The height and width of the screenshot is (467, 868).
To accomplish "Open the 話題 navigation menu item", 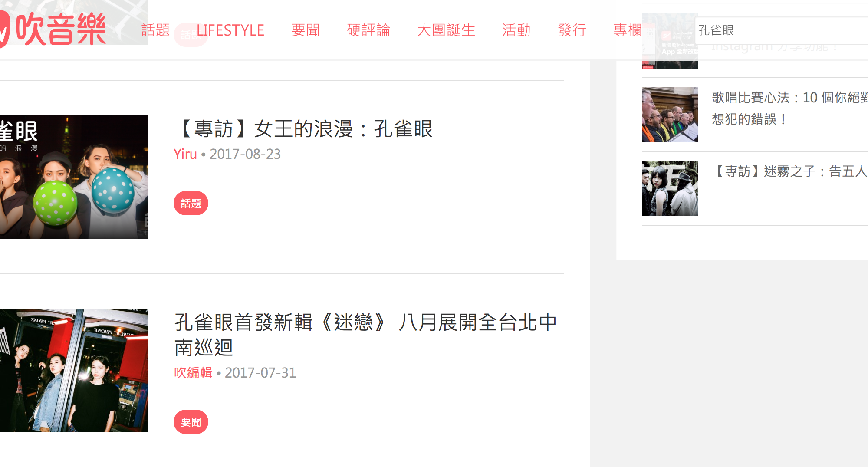I will coord(155,30).
